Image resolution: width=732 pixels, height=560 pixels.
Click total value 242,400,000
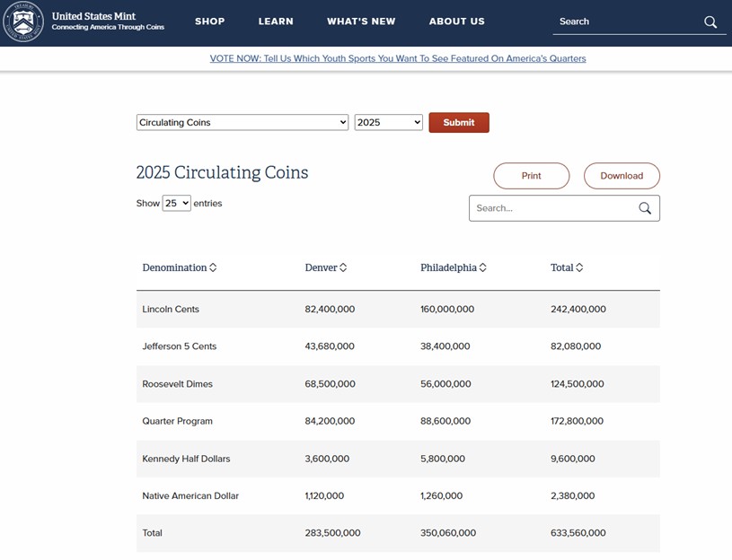[x=578, y=309]
